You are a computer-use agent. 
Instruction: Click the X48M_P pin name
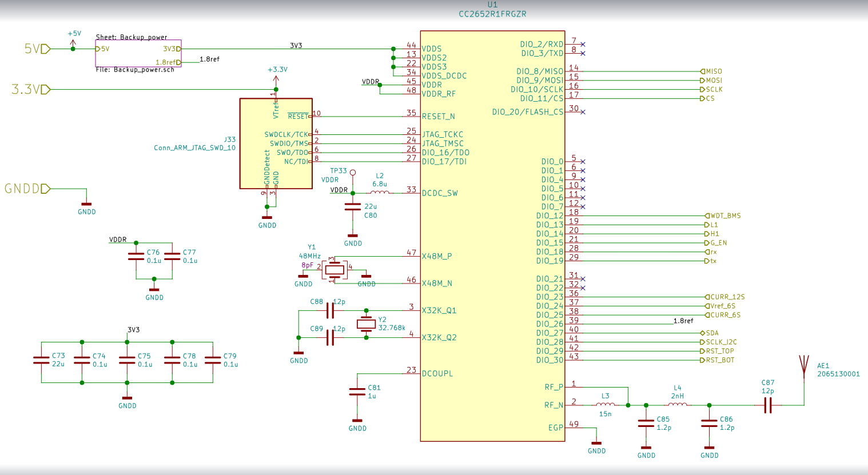pyautogui.click(x=437, y=256)
